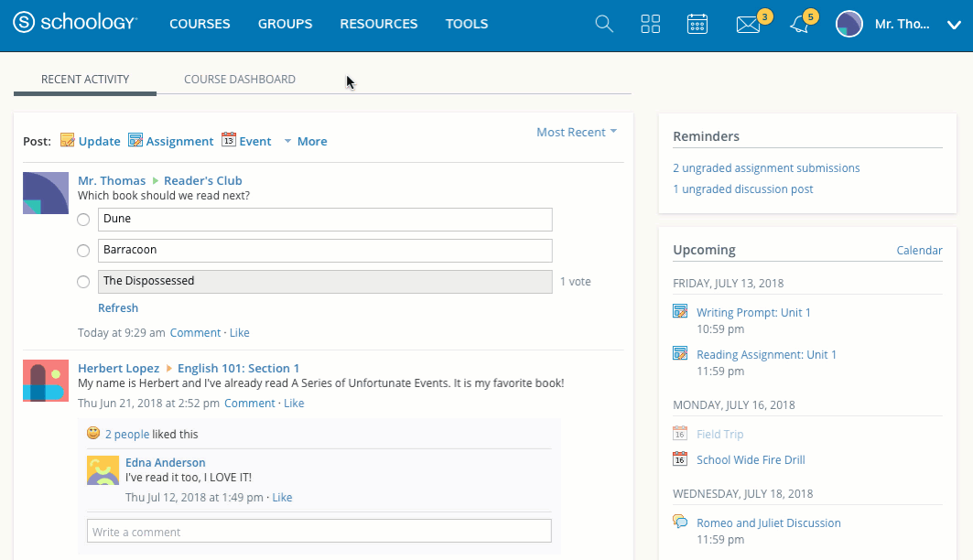Image resolution: width=973 pixels, height=560 pixels.
Task: Open the calendar icon in header
Action: (697, 24)
